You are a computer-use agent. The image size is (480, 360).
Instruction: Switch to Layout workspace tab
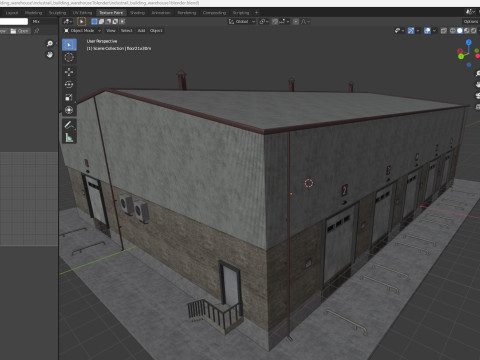pos(12,13)
